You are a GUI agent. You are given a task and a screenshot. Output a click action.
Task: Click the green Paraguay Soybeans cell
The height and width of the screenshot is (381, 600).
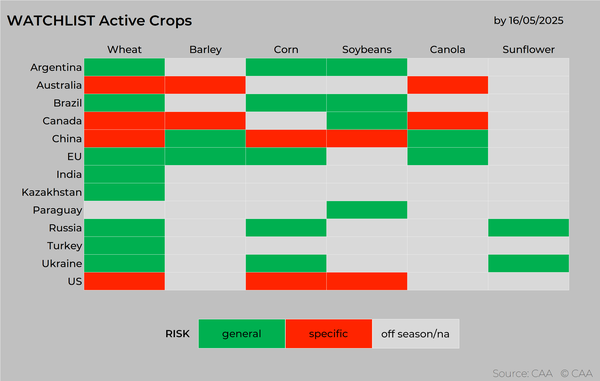click(x=367, y=210)
